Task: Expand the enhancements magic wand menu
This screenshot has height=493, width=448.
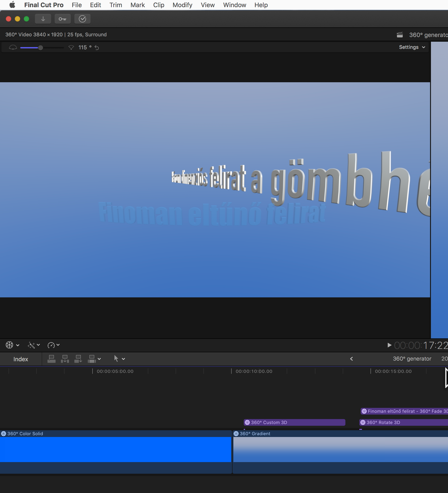Action: pyautogui.click(x=33, y=345)
